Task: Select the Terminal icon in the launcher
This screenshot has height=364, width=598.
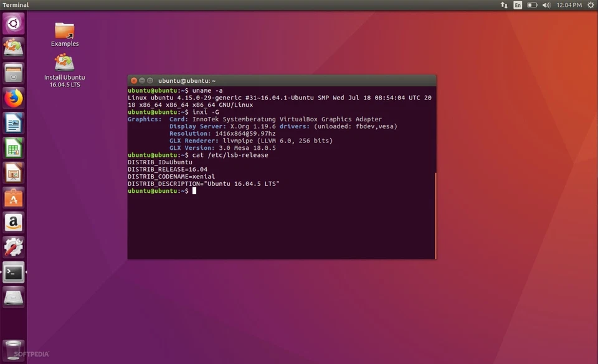Action: (x=13, y=273)
